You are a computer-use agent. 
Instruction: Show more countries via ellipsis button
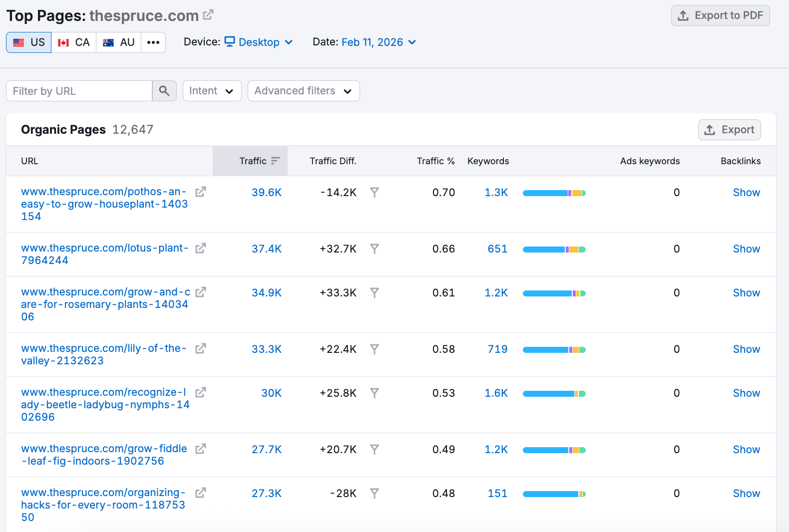tap(153, 42)
